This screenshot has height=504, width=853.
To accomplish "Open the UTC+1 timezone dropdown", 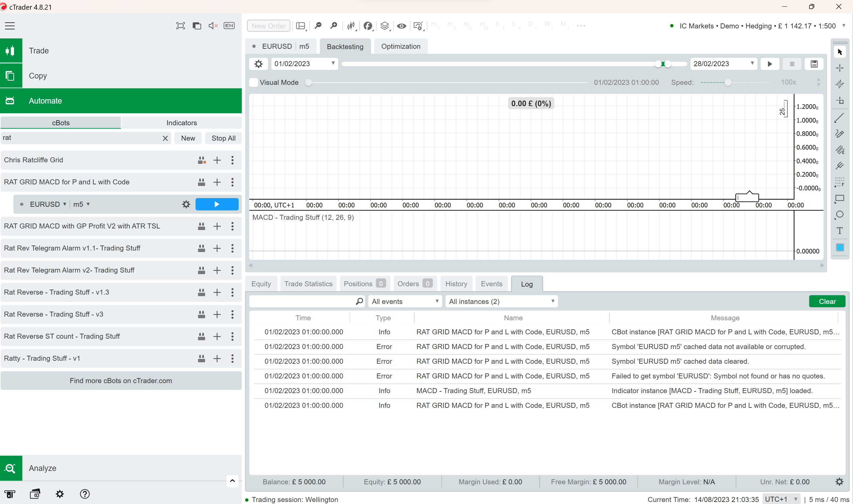I will 781,499.
